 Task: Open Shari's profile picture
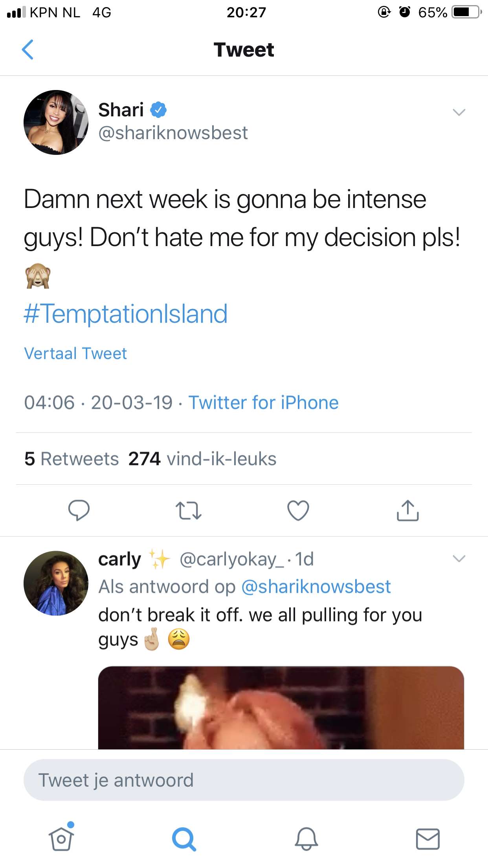(x=56, y=122)
